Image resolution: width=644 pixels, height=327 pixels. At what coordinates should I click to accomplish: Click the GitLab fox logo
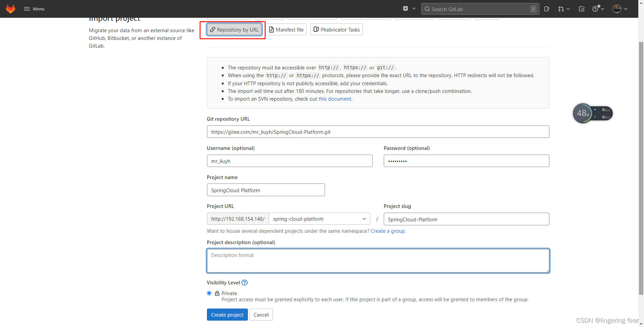11,9
